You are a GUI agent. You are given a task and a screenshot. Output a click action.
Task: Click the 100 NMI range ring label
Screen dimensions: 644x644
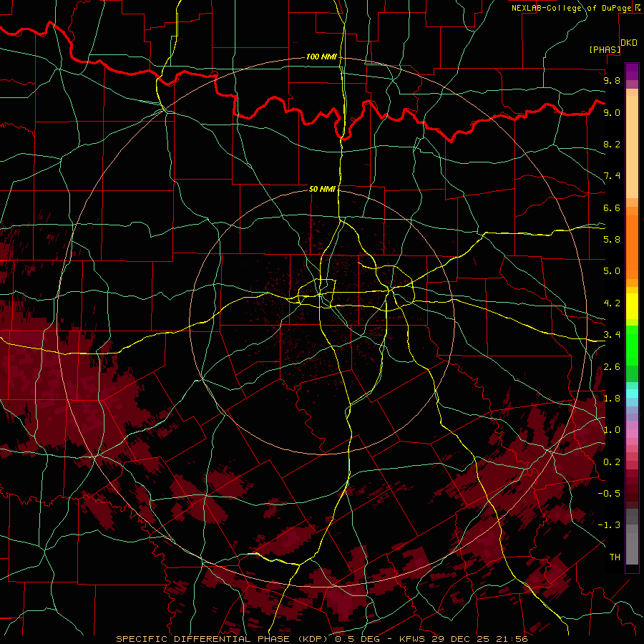321,57
